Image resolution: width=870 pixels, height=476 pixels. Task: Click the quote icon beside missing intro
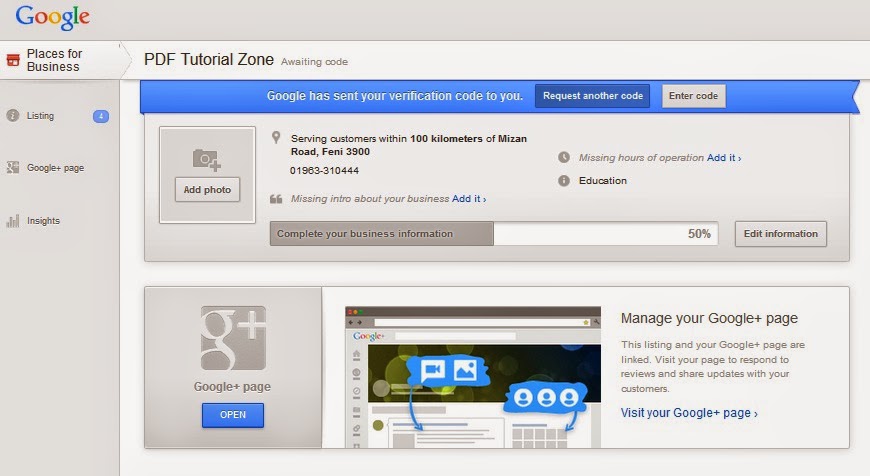[x=276, y=199]
